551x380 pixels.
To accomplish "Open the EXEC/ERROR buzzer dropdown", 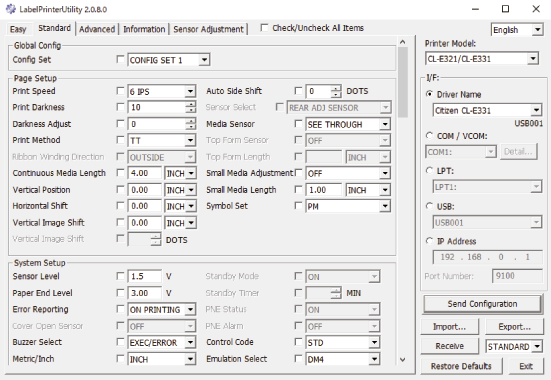I will point(162,342).
